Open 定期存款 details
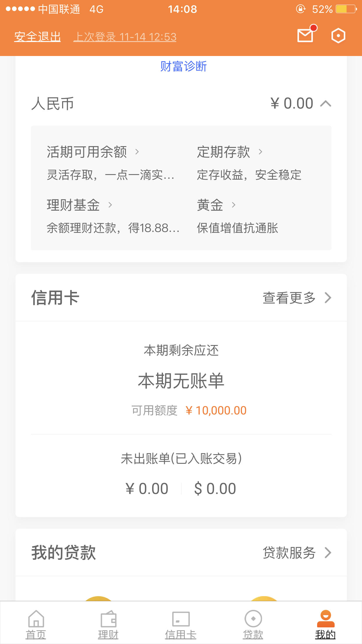 [230, 152]
